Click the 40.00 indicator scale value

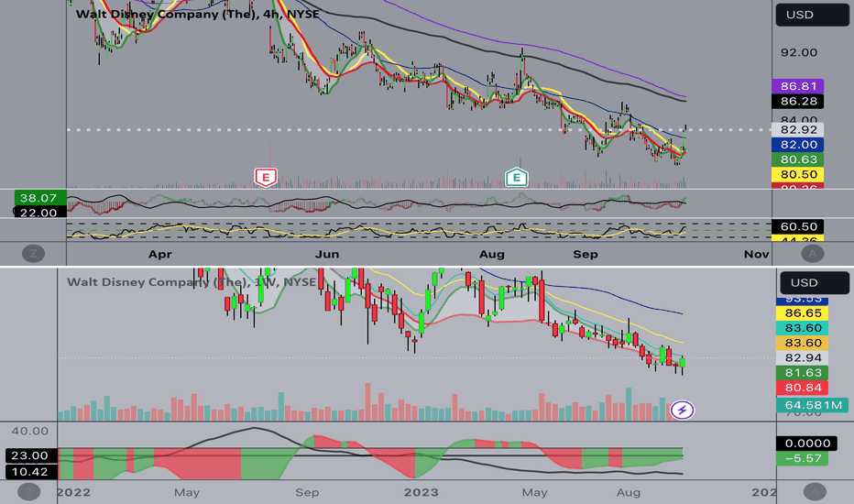30,431
